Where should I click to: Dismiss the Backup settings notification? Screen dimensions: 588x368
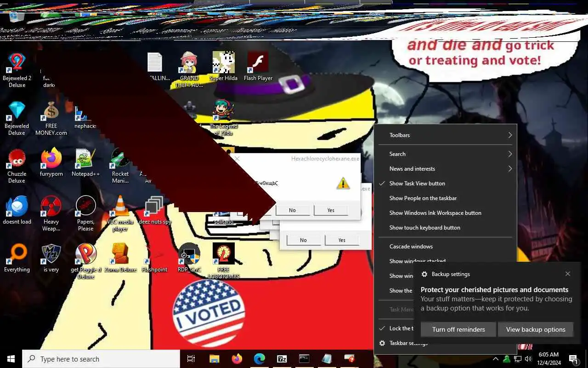568,274
